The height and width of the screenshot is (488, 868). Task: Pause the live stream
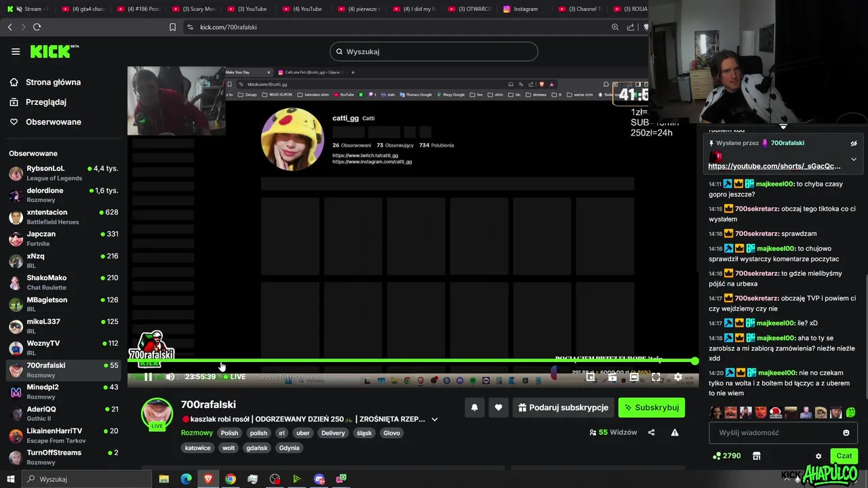148,377
